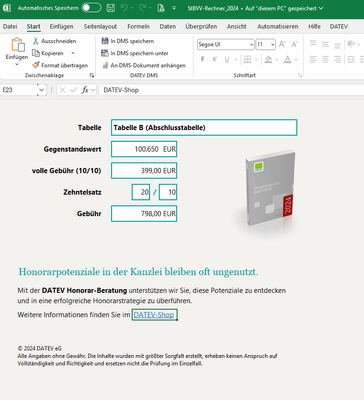Toggle bold formatting (F)
364x400 pixels.
point(202,60)
